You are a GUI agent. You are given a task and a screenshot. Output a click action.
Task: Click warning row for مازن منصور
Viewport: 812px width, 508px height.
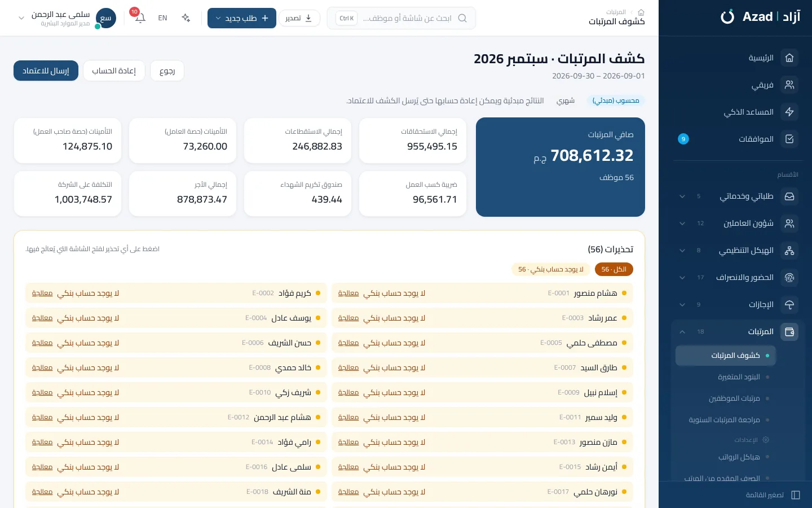482,443
